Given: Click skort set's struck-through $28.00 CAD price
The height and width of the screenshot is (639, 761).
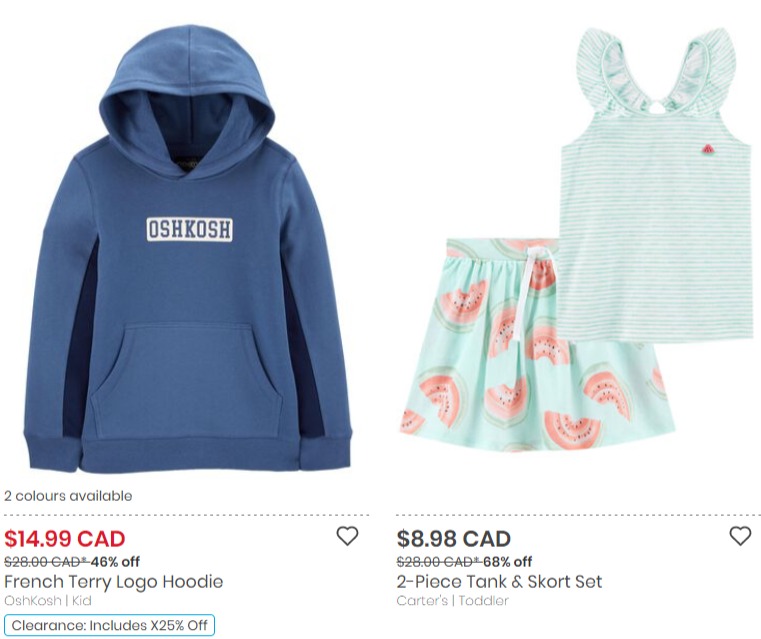Looking at the screenshot, I should pyautogui.click(x=439, y=562).
